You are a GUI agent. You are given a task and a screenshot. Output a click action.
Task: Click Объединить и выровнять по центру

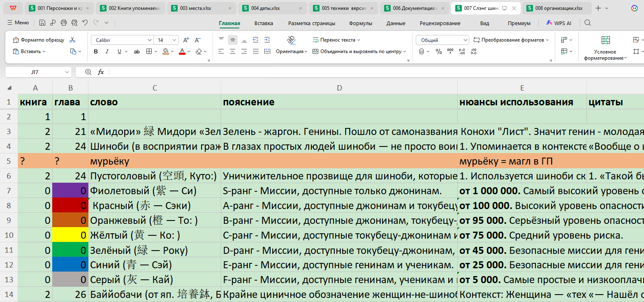pyautogui.click(x=359, y=51)
